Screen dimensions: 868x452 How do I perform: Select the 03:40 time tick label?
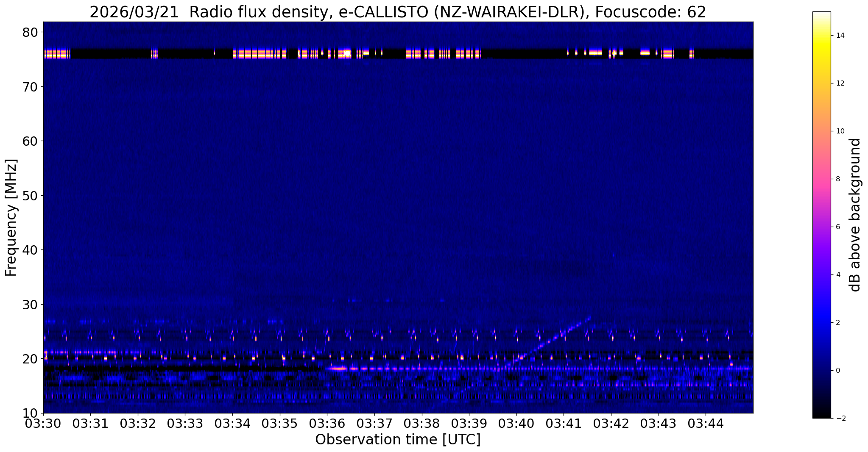[516, 424]
